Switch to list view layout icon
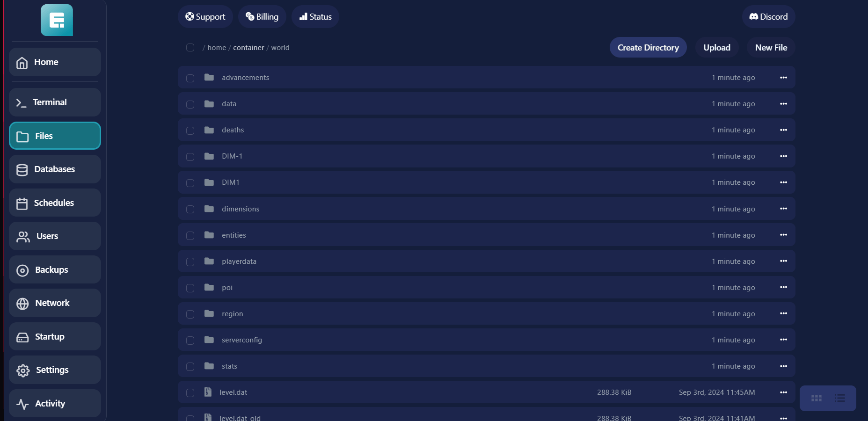This screenshot has width=868, height=421. [x=840, y=398]
